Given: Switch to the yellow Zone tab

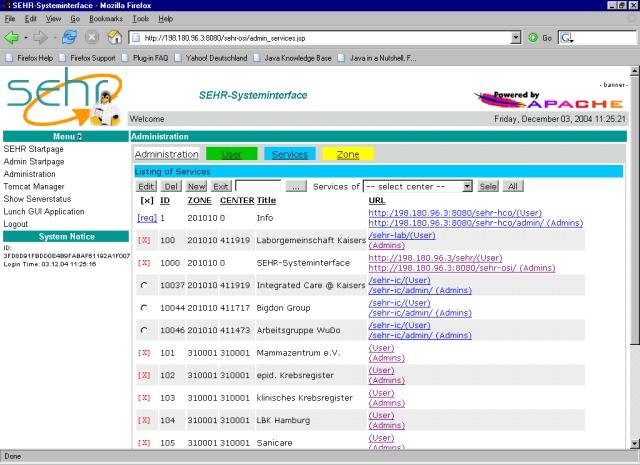Looking at the screenshot, I should coord(348,154).
